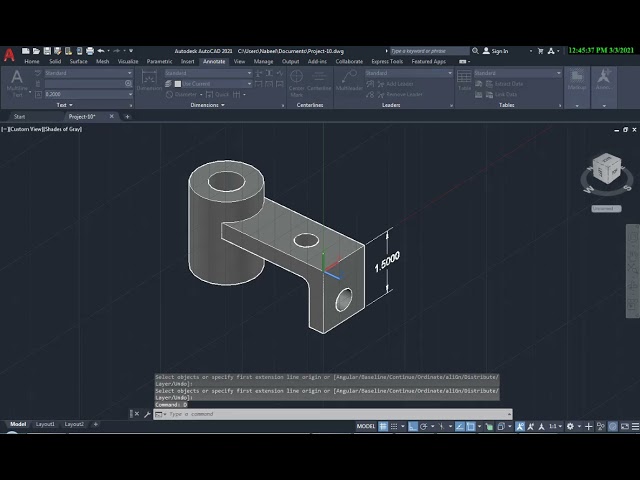Open the AutoCAD application menu logo
Image resolution: width=640 pixels, height=480 pixels.
pos(9,55)
